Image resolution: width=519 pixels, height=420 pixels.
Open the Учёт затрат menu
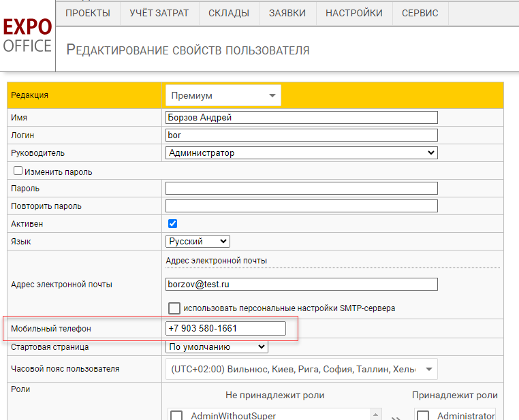(159, 13)
